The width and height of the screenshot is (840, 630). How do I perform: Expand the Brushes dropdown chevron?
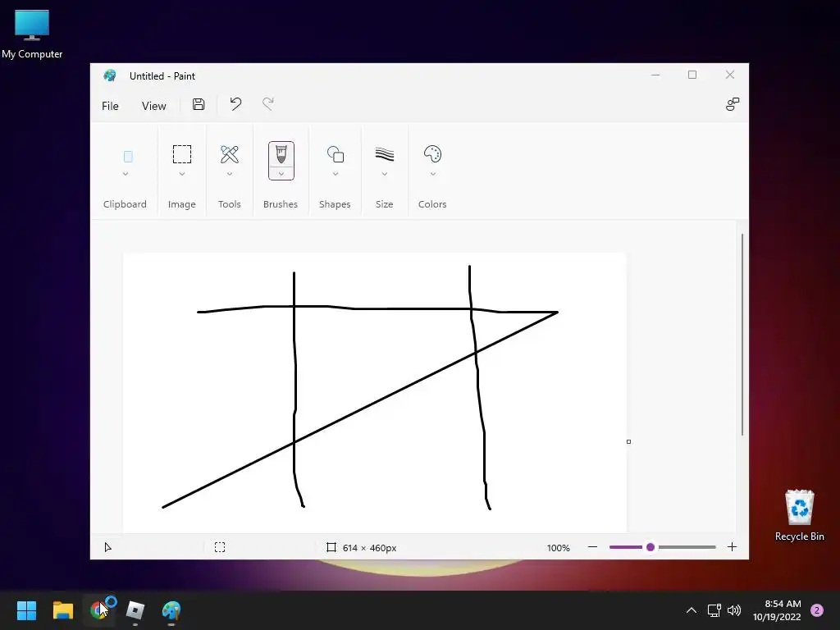tap(281, 174)
